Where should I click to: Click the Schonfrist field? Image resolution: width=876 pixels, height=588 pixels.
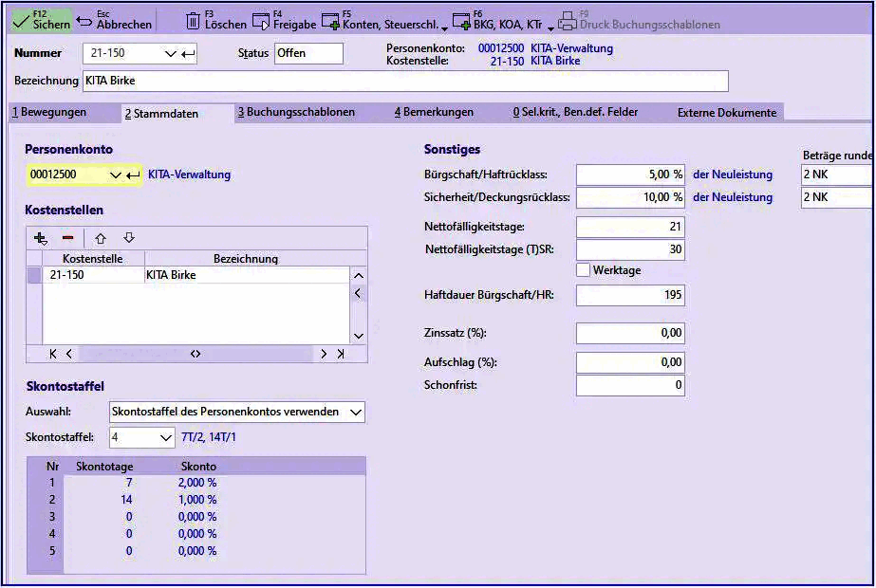pyautogui.click(x=630, y=385)
